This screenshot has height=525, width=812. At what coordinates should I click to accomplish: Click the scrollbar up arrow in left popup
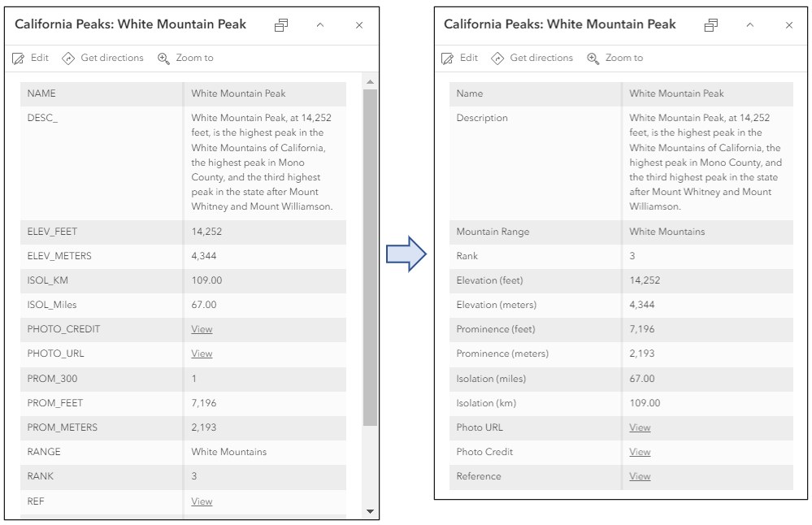[370, 82]
